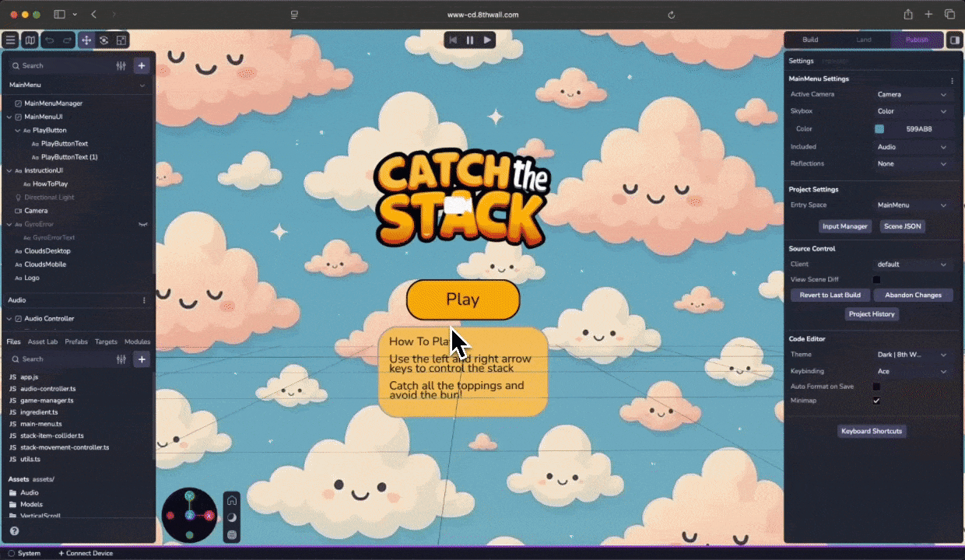
Task: Add new object with hierarchy plus button
Action: (x=141, y=66)
